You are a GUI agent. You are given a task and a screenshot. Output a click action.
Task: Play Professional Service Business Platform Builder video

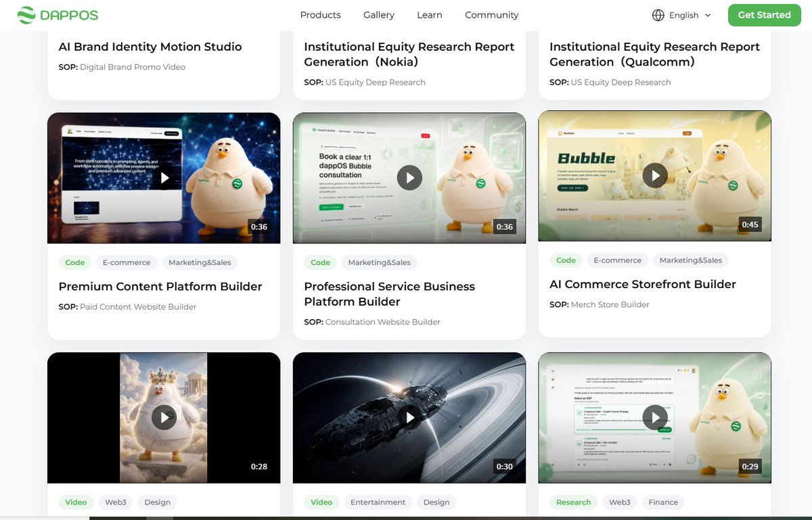[x=409, y=178]
